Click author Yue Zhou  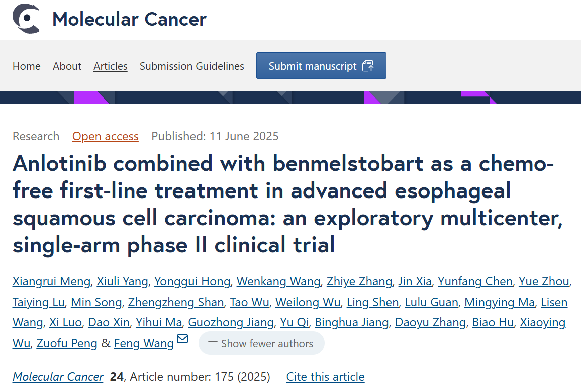[544, 281]
